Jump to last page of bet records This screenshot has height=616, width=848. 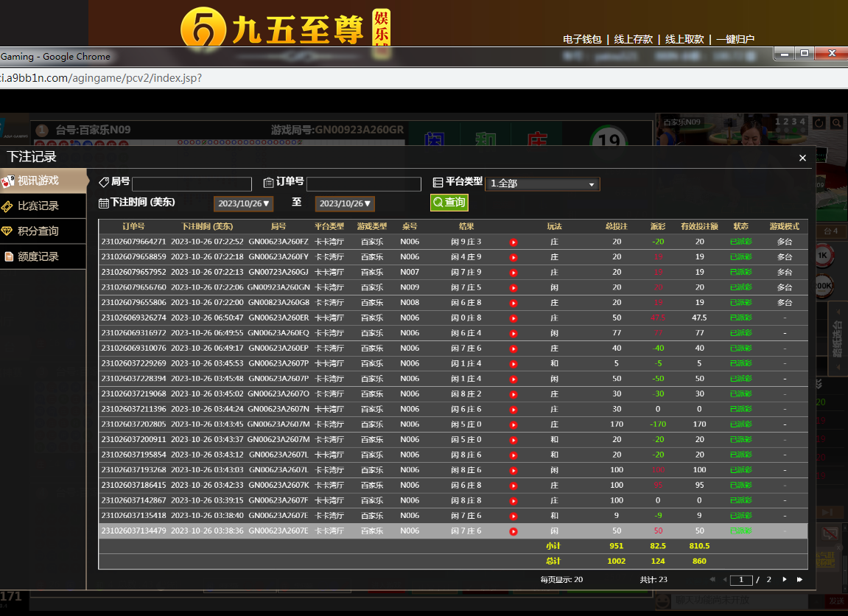point(799,580)
